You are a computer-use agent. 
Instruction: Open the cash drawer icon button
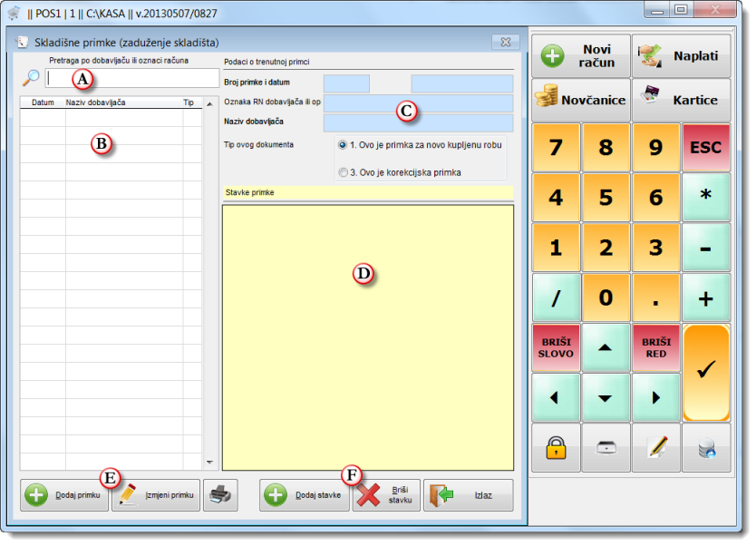pyautogui.click(x=606, y=447)
